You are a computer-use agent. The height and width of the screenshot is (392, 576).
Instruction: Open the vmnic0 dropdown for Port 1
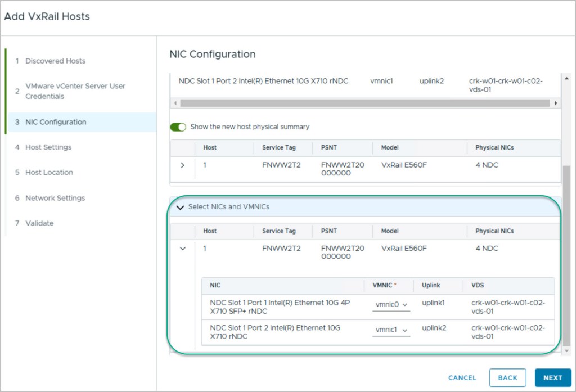pyautogui.click(x=391, y=304)
